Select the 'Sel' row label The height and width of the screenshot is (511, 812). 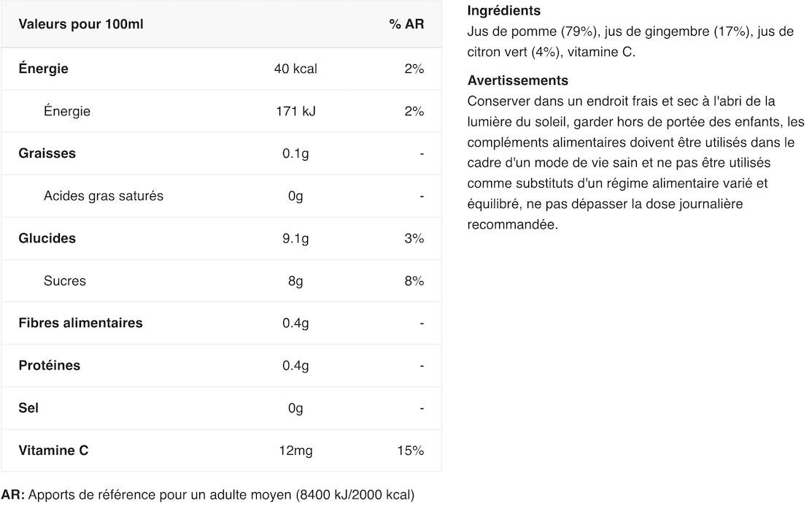point(28,408)
